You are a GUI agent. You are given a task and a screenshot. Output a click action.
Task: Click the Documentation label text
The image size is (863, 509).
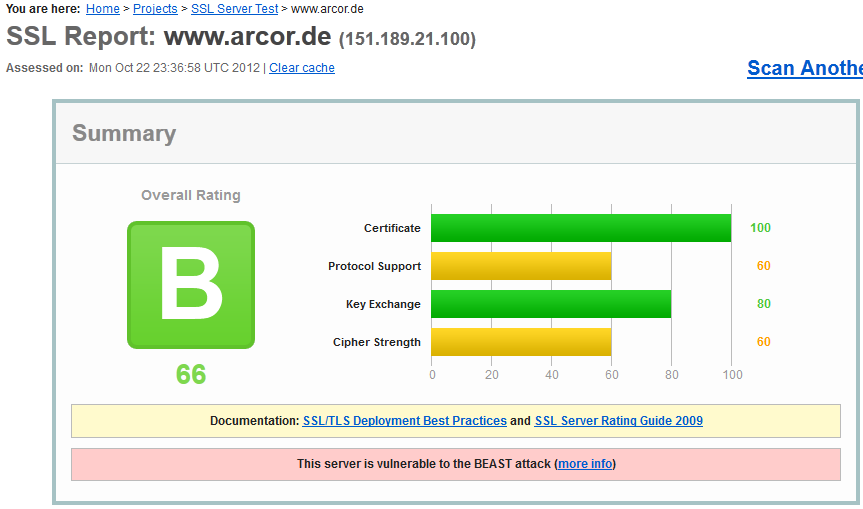pos(254,420)
